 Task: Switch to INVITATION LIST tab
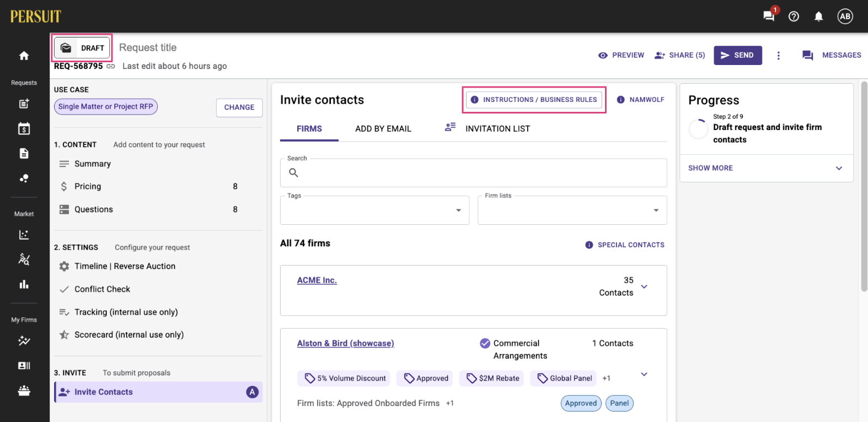[487, 129]
